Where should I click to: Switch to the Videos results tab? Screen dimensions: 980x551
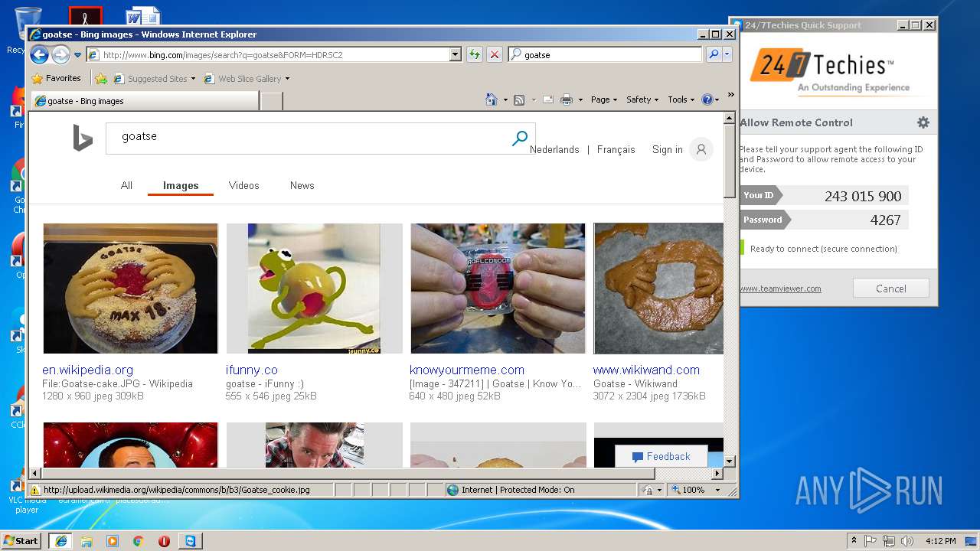[243, 185]
